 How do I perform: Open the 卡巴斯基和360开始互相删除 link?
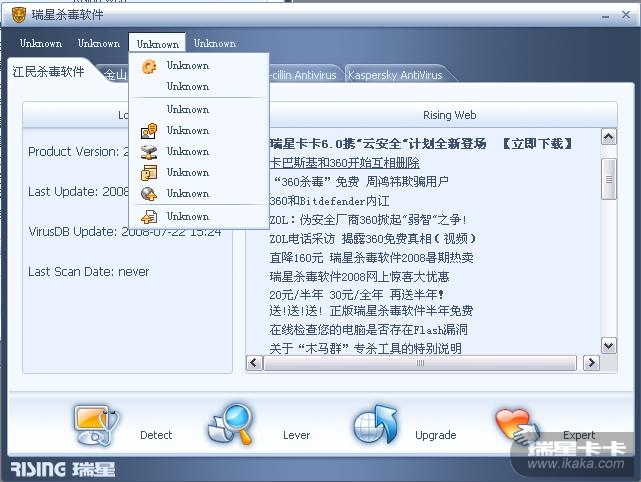pos(344,163)
